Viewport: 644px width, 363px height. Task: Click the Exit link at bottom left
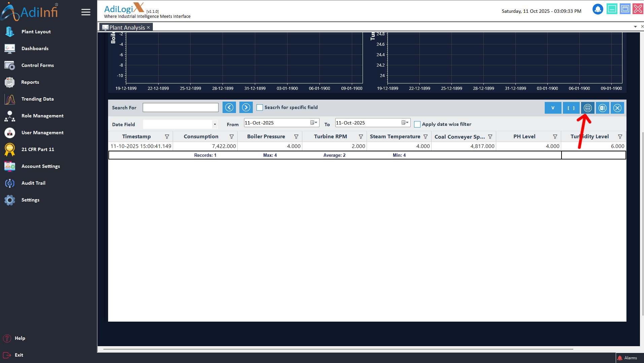click(x=19, y=355)
